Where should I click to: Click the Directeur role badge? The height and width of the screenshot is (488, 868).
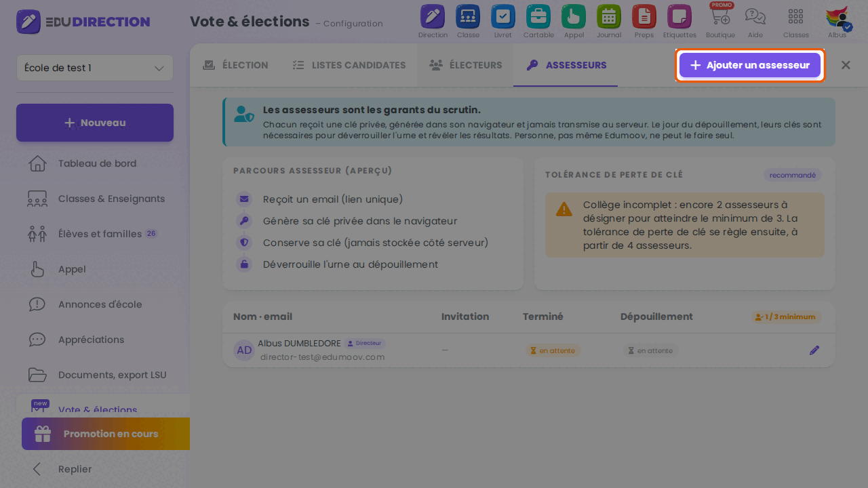click(x=365, y=344)
